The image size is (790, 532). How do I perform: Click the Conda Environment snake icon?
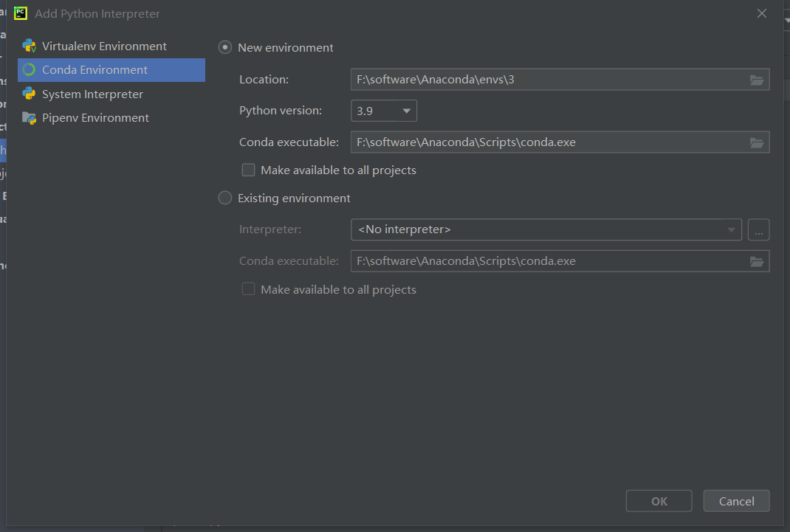pyautogui.click(x=30, y=69)
